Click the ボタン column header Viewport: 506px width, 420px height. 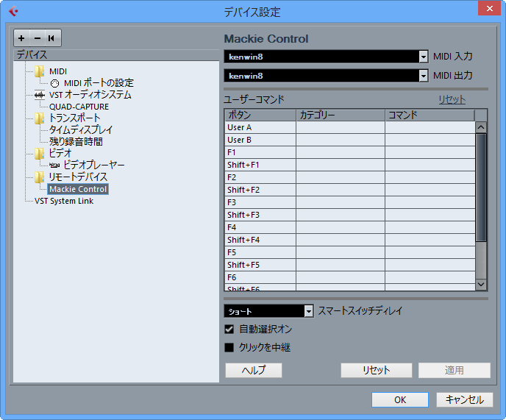(x=260, y=115)
